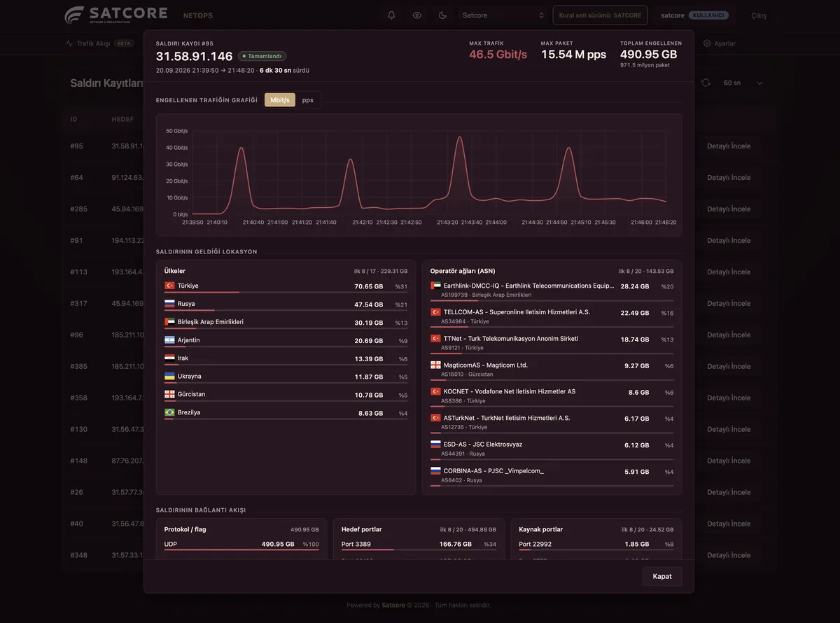
Task: Click the Gürcistan flag in Ülkeler list
Action: (x=169, y=394)
